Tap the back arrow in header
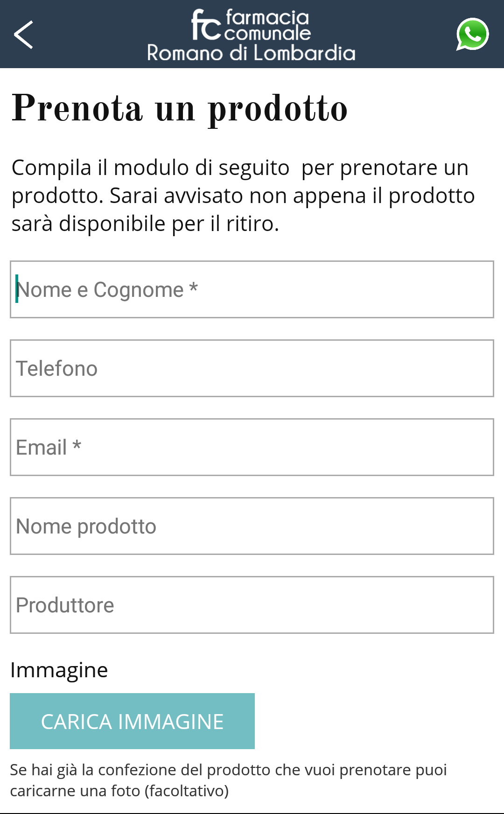Screen dimensions: 504x814 23,35
